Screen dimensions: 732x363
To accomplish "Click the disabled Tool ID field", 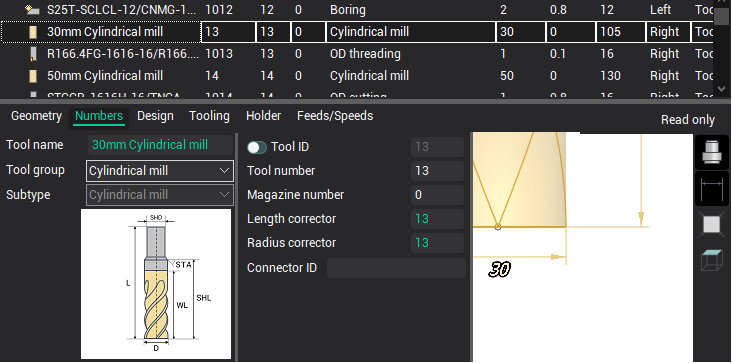I will [437, 147].
